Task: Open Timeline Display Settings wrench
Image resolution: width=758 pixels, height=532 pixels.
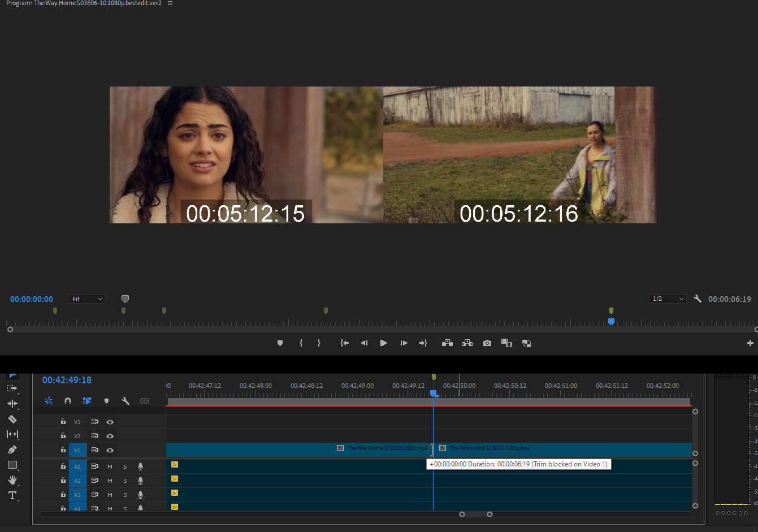Action: tap(125, 401)
